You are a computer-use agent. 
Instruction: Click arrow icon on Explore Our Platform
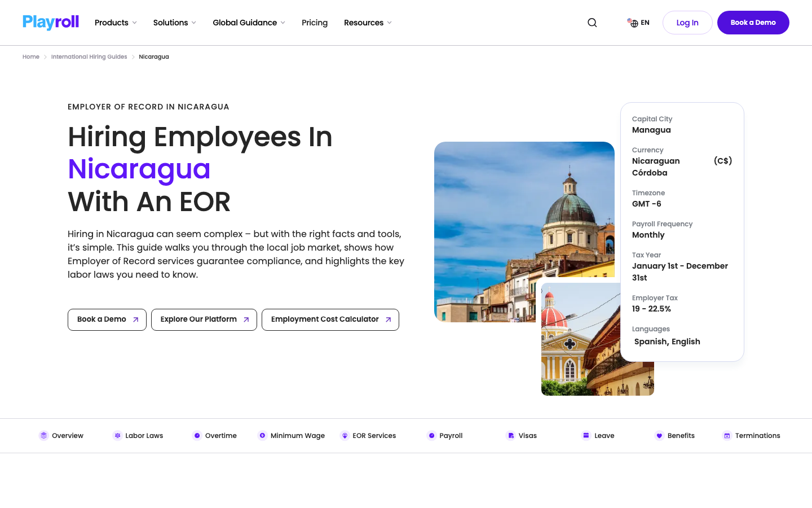click(246, 319)
